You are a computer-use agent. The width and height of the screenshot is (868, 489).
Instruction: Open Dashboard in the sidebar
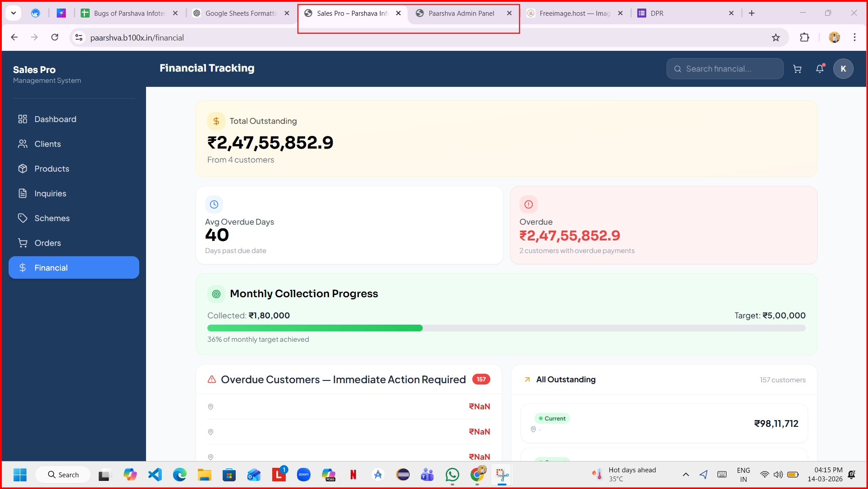[x=74, y=119]
